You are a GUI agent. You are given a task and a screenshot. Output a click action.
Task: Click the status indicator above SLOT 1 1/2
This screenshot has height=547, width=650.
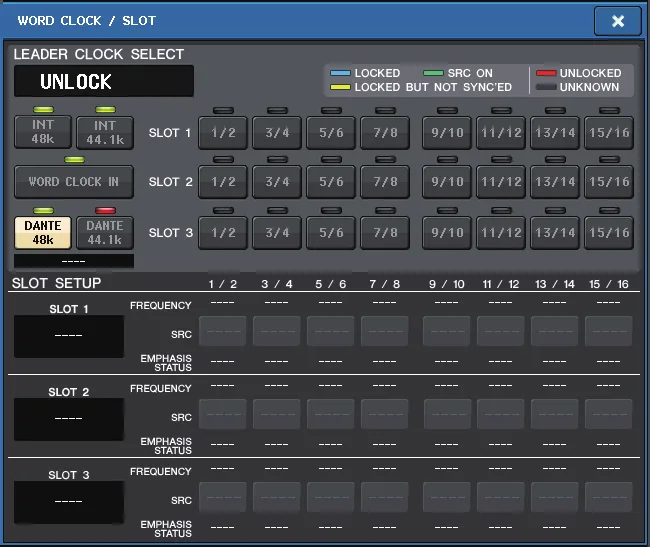pyautogui.click(x=223, y=110)
